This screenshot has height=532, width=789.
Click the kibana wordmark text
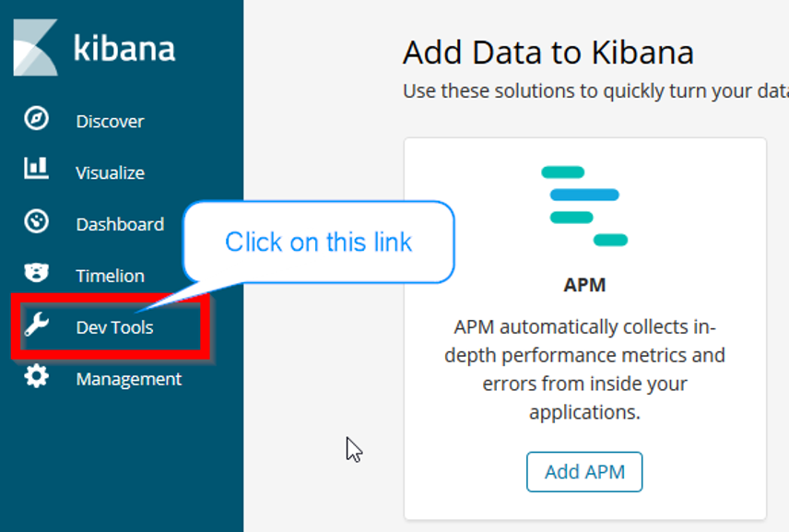pyautogui.click(x=124, y=49)
